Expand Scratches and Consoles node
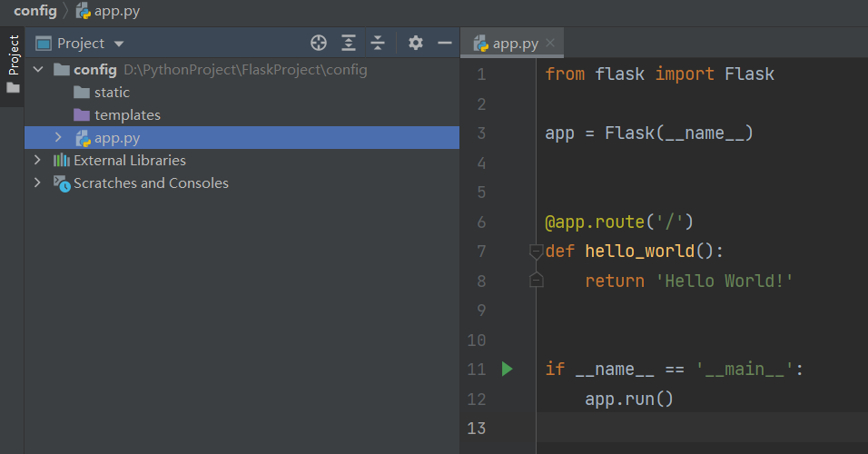This screenshot has height=454, width=868. point(37,183)
